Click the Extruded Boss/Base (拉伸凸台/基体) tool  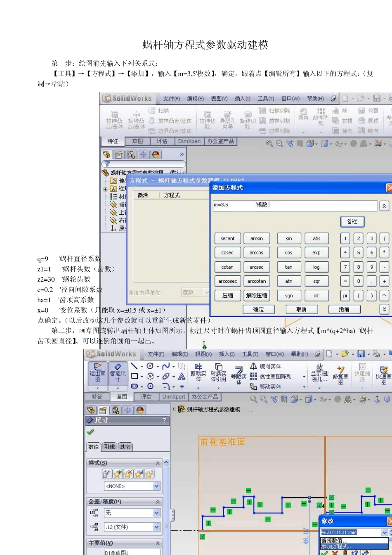(x=114, y=120)
